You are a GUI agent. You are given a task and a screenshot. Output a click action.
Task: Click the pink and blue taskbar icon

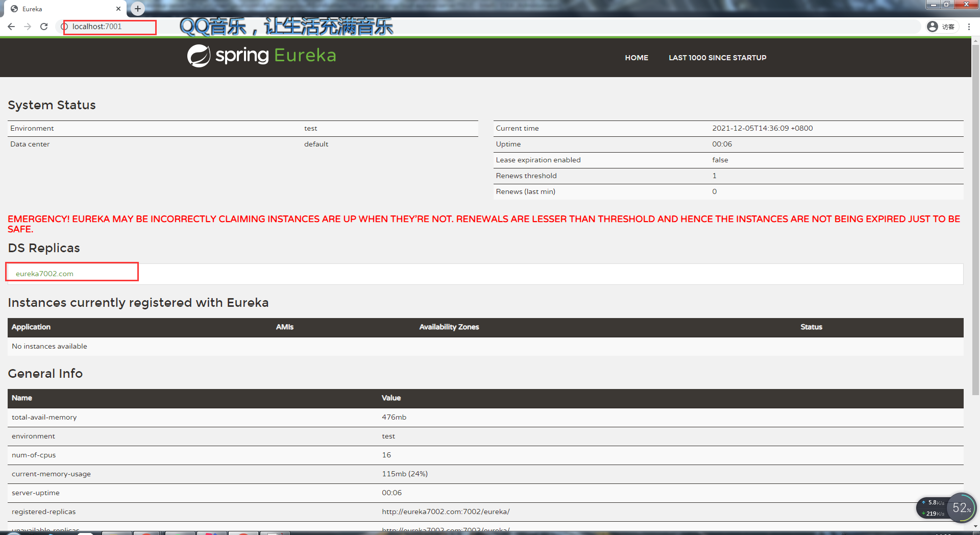[x=212, y=533]
